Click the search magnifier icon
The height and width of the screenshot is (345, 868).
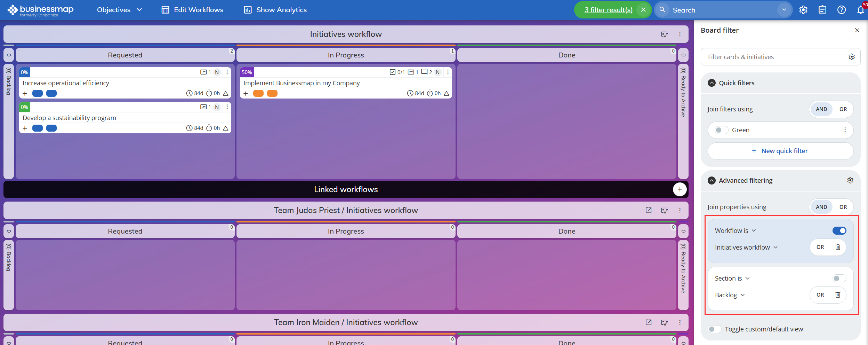pos(662,10)
